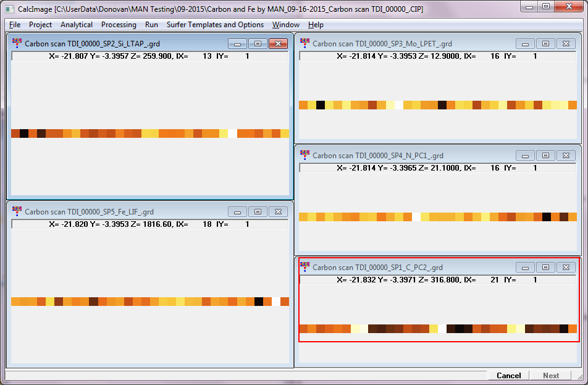
Task: Close the Si_LTAP scan window
Action: tap(278, 44)
